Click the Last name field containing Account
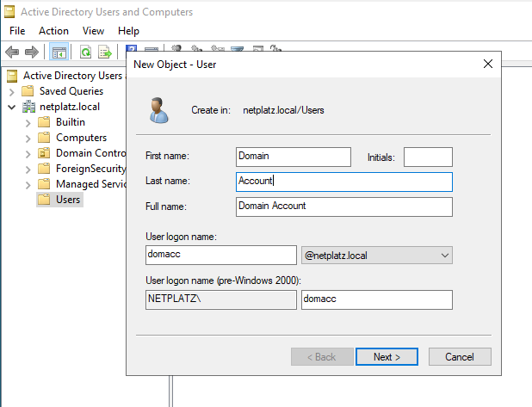Viewport: 532px width, 407px height. coord(344,182)
